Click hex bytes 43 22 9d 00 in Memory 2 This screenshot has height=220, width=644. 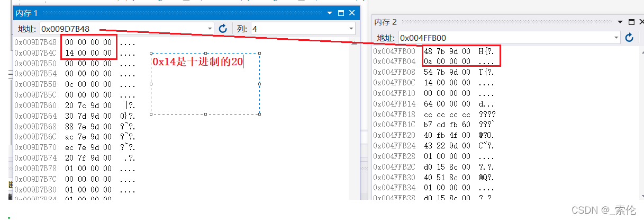pos(447,146)
